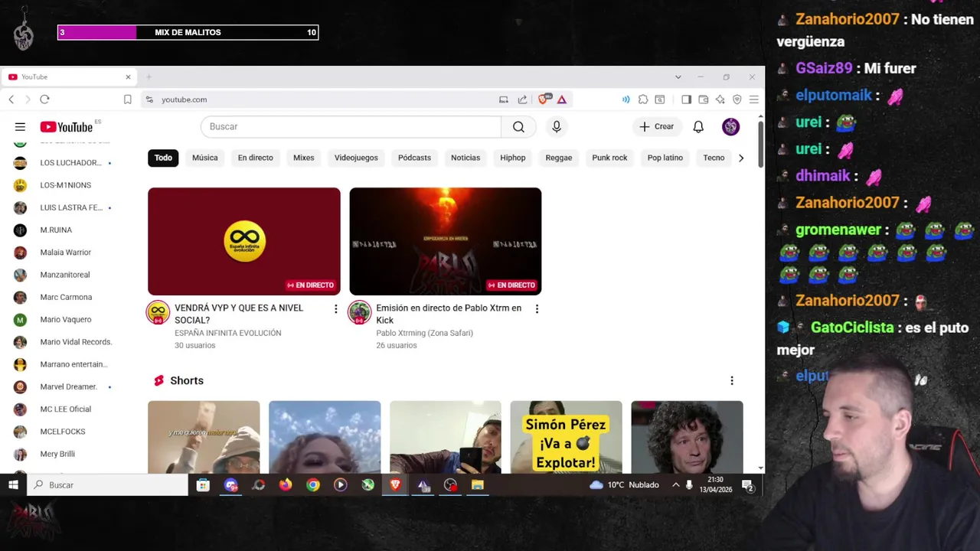Select the Punk rock category chip
Viewport: 980px width, 551px height.
coord(609,158)
